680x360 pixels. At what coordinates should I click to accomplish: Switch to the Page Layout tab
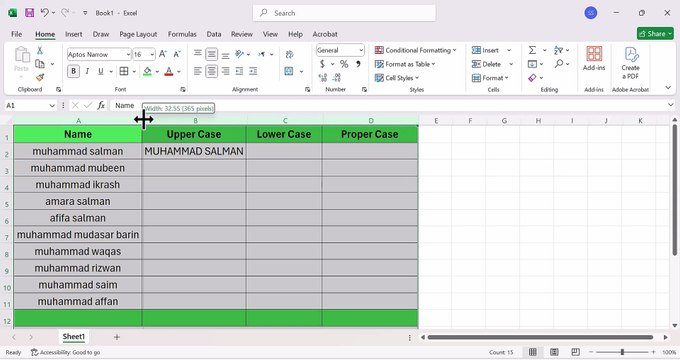(x=138, y=34)
